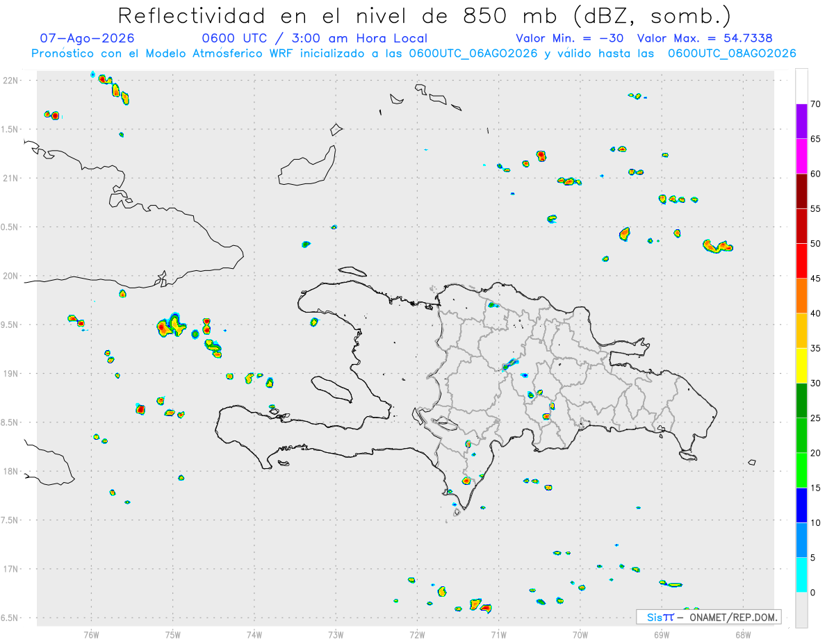Click the "69W" longitude axis label
This screenshot has width=834, height=644.
pyautogui.click(x=662, y=634)
